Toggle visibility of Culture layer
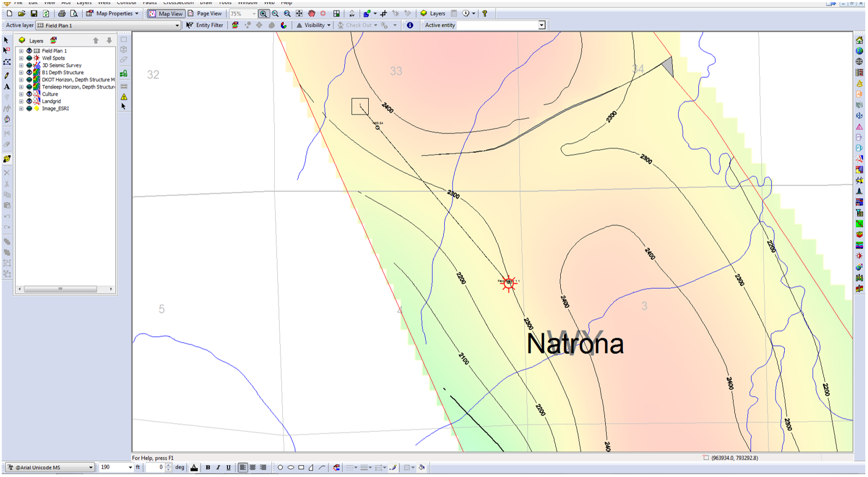This screenshot has width=868, height=477. pos(29,94)
